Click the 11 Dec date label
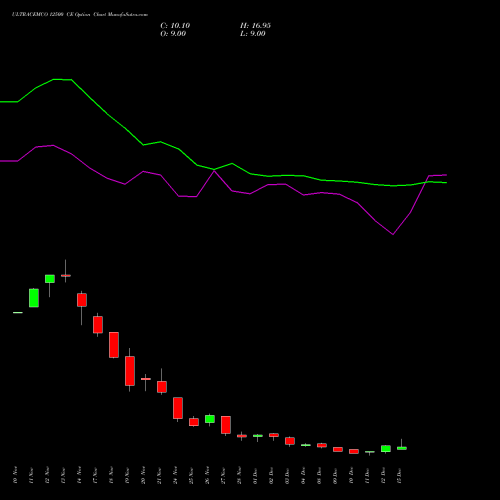 (367, 475)
